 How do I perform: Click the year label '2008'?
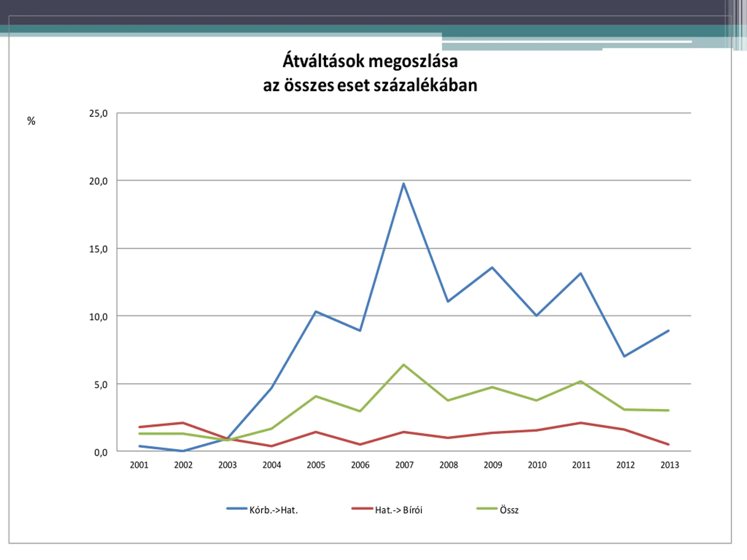click(448, 465)
